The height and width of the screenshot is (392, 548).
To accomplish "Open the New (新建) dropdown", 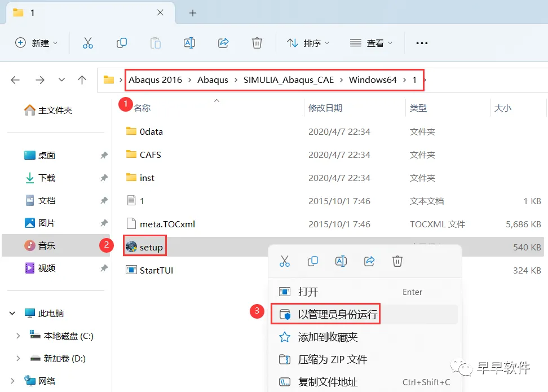I will coord(36,43).
